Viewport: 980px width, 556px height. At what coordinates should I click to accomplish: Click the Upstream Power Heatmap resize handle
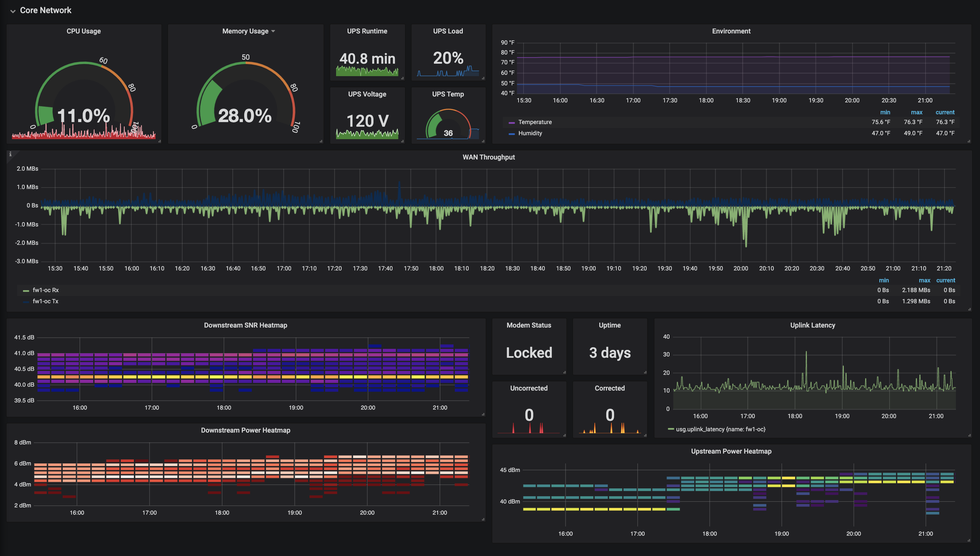click(969, 540)
